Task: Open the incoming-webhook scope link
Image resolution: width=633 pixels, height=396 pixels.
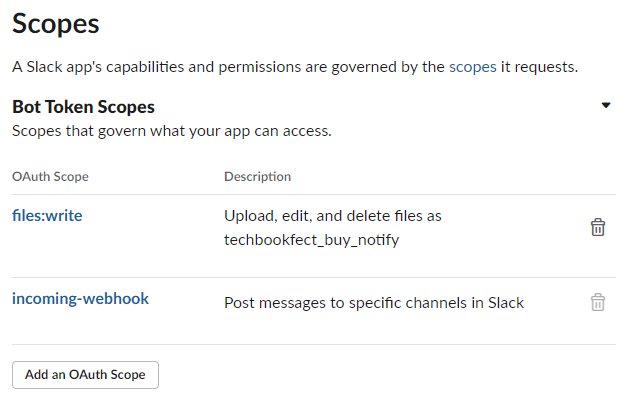Action: 80,299
